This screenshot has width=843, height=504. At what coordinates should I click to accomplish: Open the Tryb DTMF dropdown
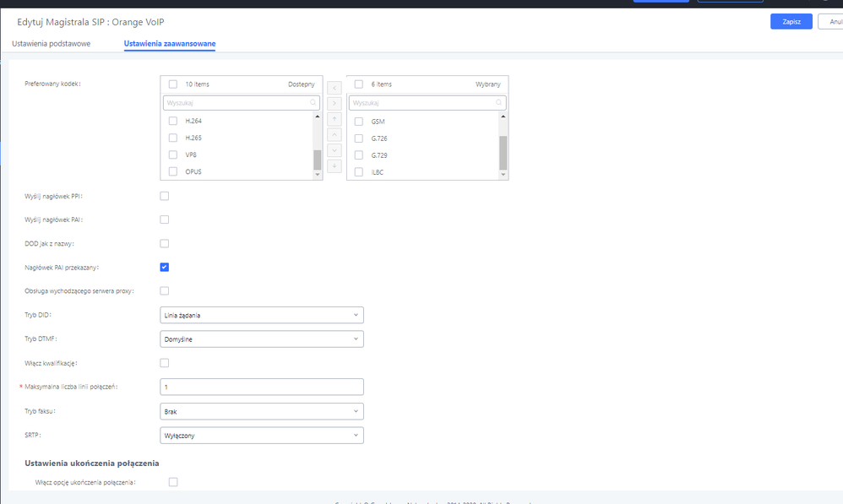tap(262, 339)
